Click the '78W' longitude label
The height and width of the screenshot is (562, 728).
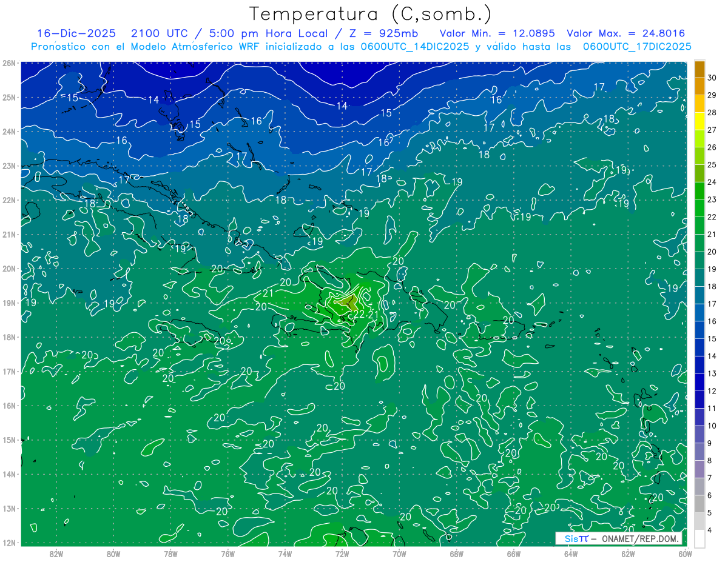coord(170,554)
